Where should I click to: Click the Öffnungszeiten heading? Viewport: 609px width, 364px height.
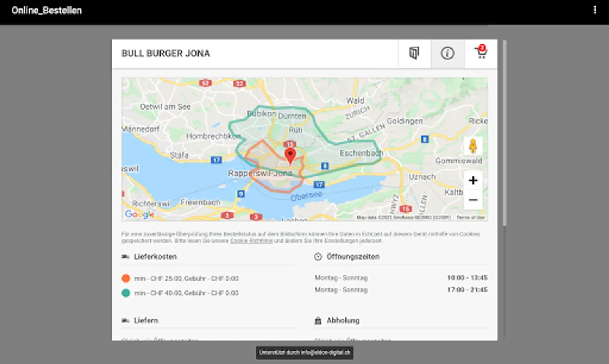pyautogui.click(x=353, y=257)
